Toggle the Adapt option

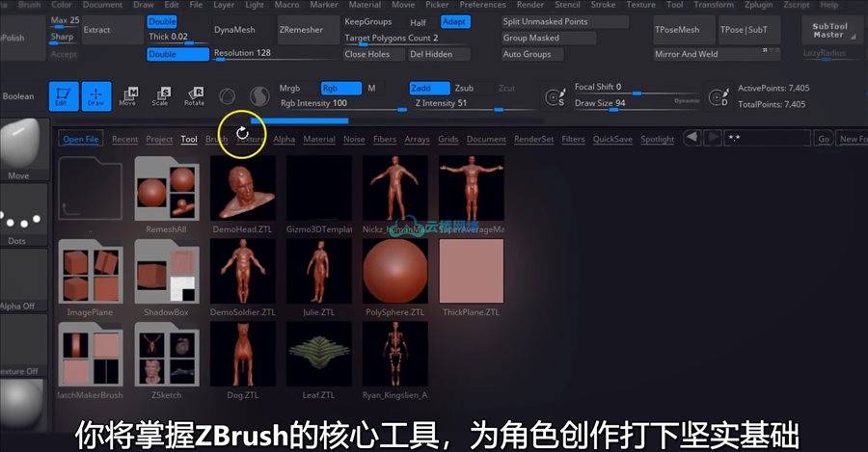[455, 22]
